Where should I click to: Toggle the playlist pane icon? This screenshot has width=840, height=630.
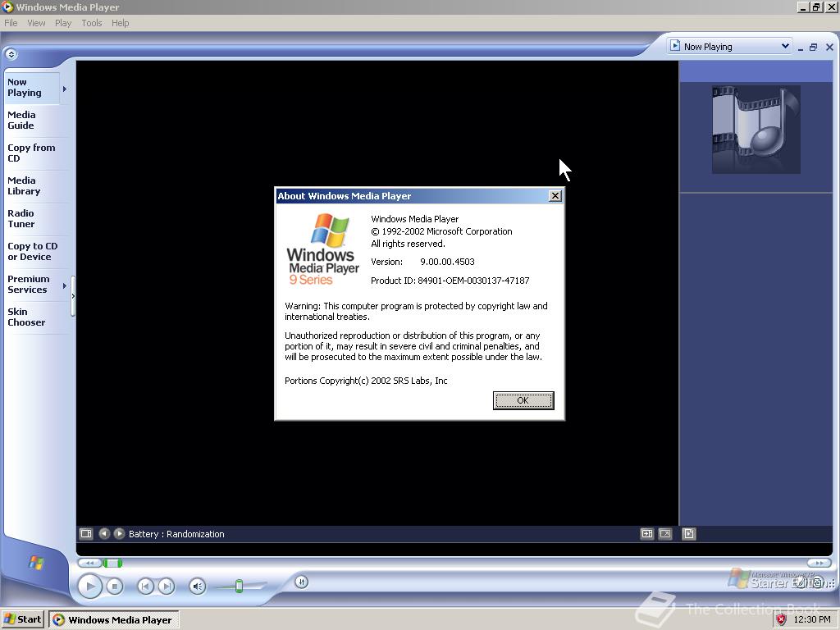(689, 533)
